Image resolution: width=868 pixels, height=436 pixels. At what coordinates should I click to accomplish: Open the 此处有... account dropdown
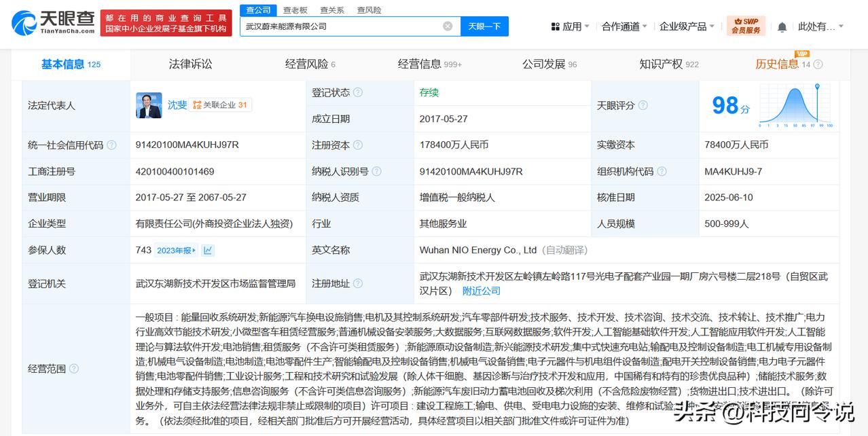point(820,26)
